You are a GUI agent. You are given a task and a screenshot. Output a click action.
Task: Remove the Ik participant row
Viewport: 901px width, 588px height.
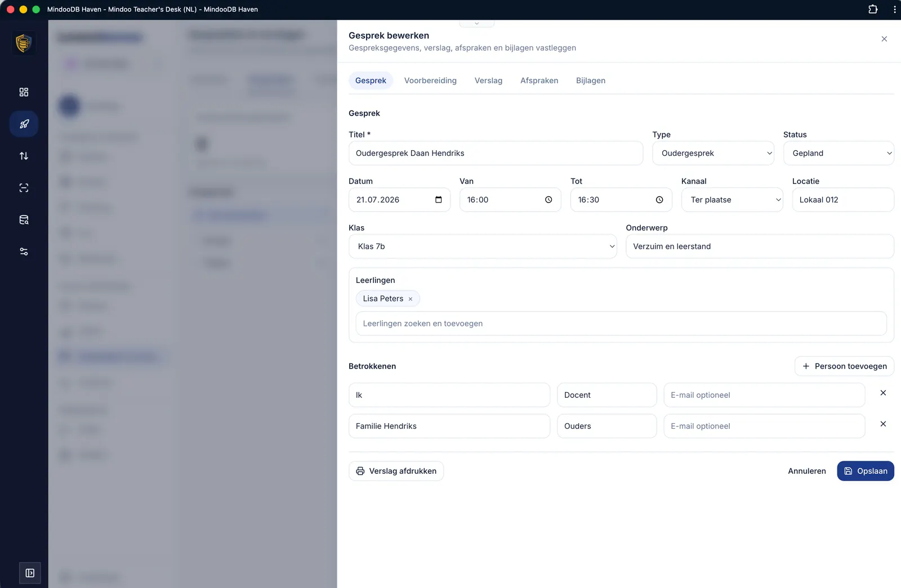[x=883, y=393]
